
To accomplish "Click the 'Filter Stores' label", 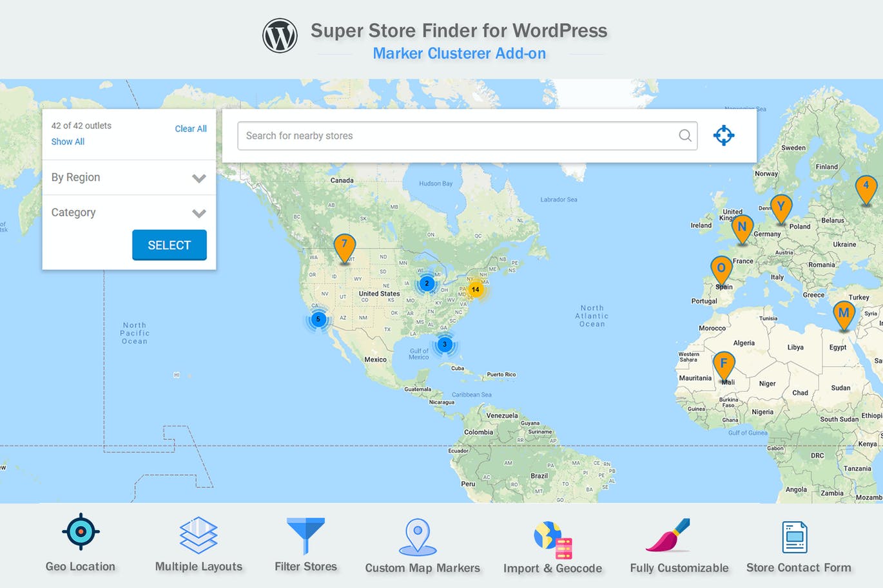I will 306,567.
